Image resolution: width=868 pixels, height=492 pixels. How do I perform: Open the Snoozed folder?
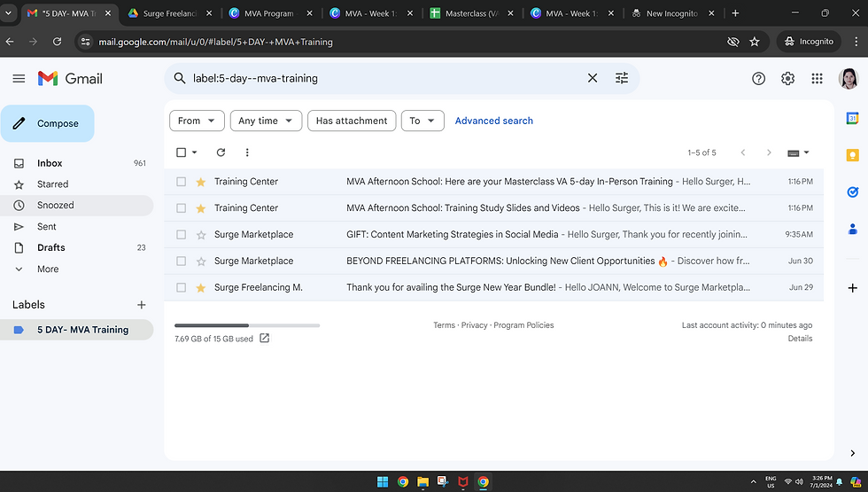pyautogui.click(x=77, y=205)
